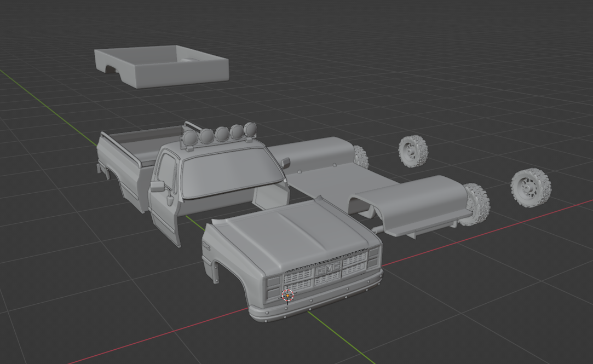
Task: Click the GMC badge on the grille
Action: [328, 269]
